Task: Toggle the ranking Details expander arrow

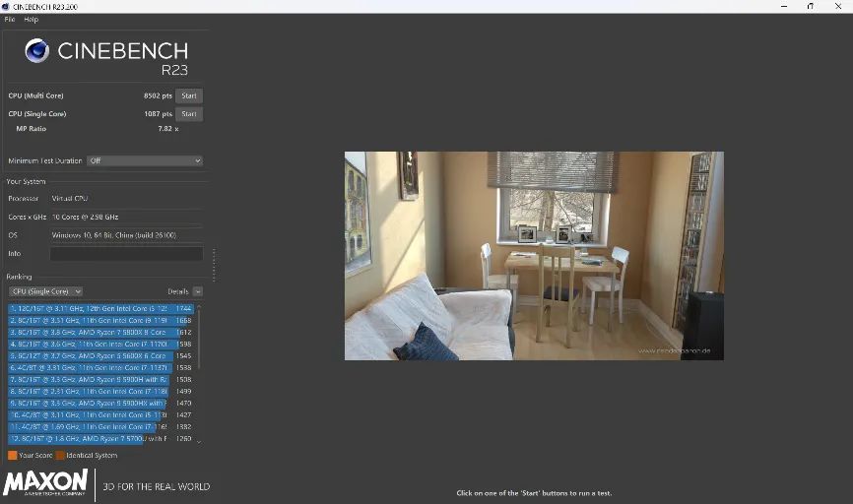Action: 198,292
